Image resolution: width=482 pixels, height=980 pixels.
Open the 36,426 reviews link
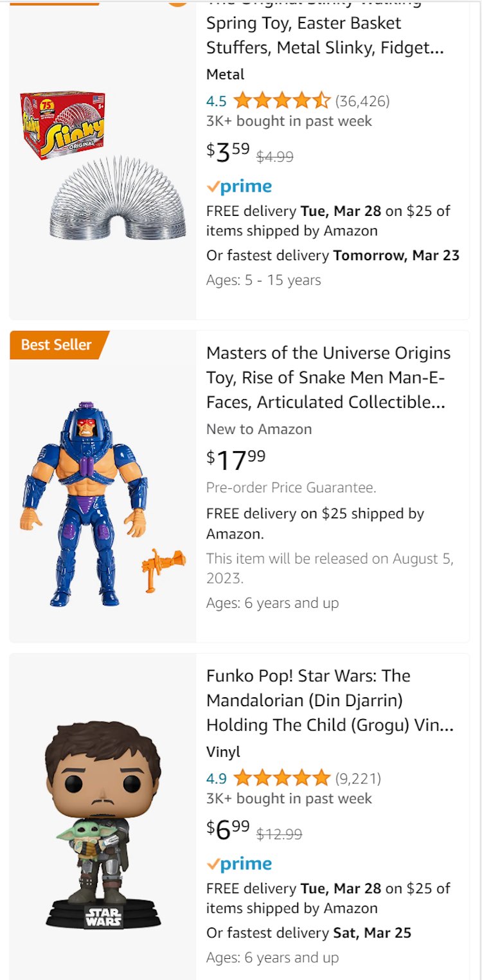(x=362, y=101)
